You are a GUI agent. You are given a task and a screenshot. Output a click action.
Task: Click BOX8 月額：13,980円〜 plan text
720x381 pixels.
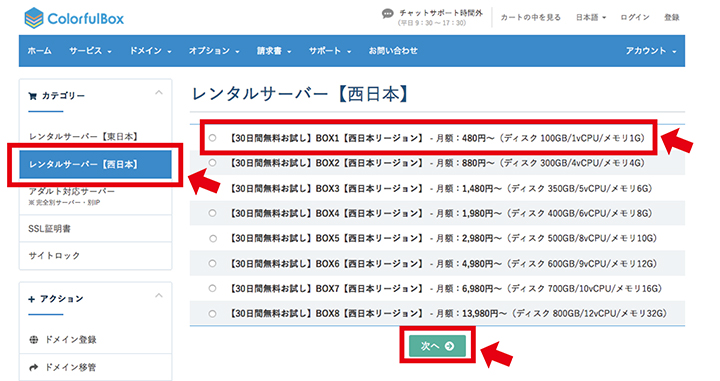pyautogui.click(x=448, y=314)
